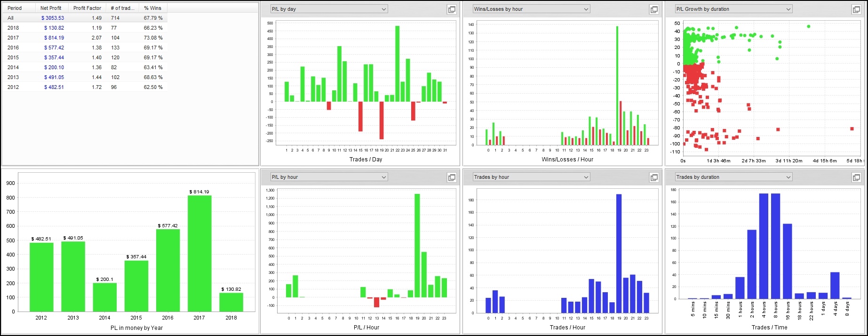Click the $ 491.05 net profit for 2013
The image size is (868, 336).
pos(54,77)
